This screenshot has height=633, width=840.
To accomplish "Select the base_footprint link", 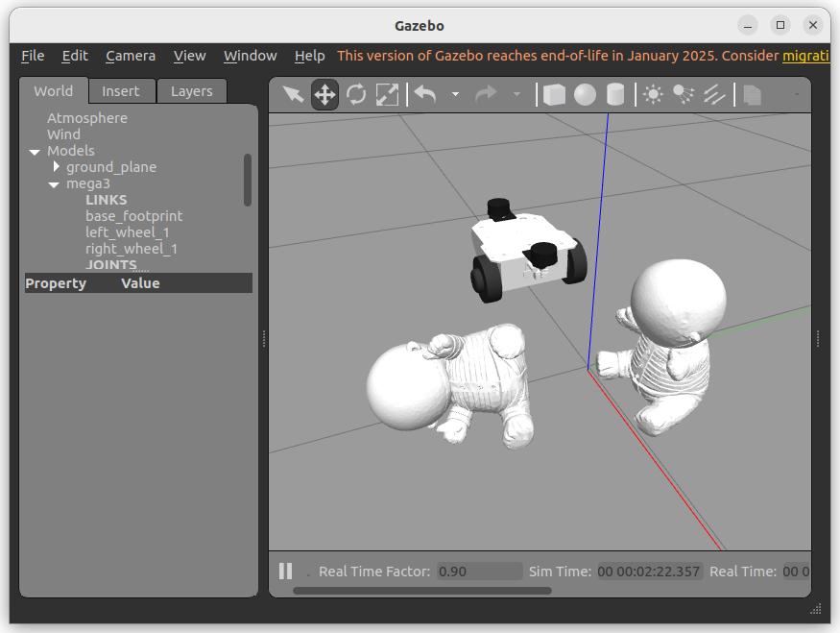I will pyautogui.click(x=133, y=216).
